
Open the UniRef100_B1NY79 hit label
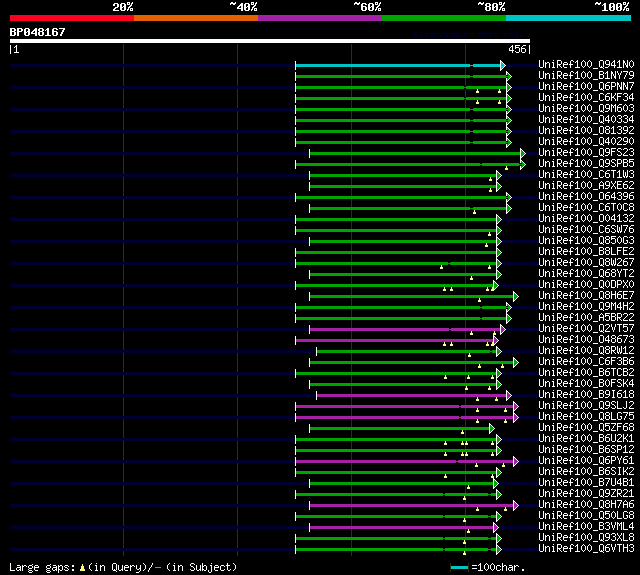click(x=585, y=76)
